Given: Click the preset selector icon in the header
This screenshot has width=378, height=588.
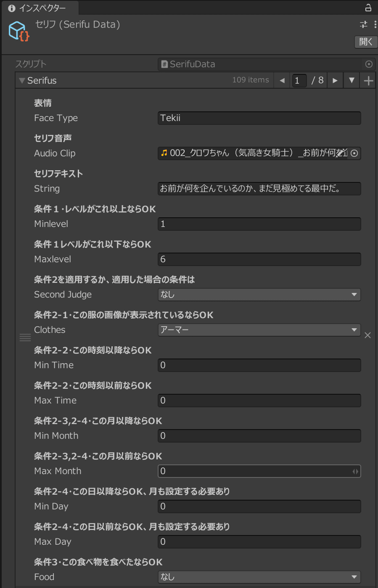Looking at the screenshot, I should [363, 24].
